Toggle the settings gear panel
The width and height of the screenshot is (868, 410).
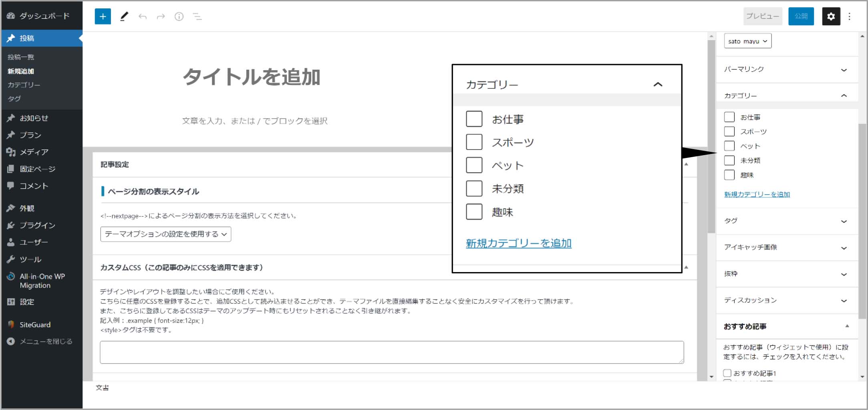(831, 16)
